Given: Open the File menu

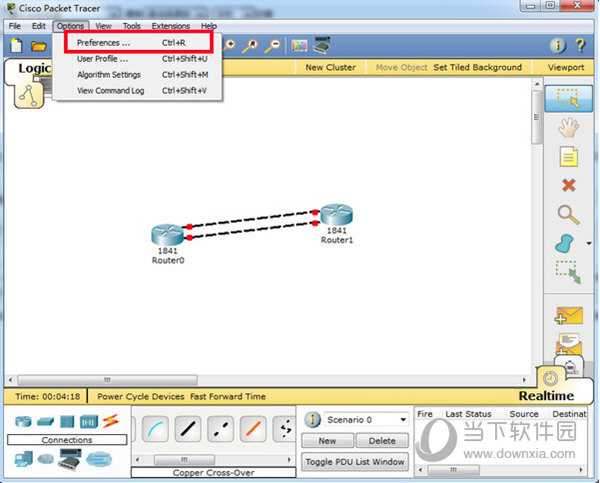Looking at the screenshot, I should [15, 26].
